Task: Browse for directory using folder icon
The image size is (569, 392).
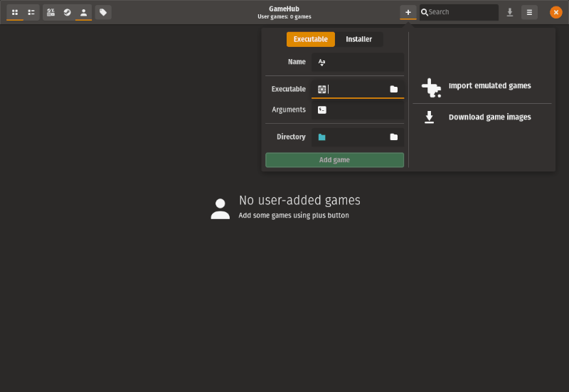Action: tap(393, 137)
